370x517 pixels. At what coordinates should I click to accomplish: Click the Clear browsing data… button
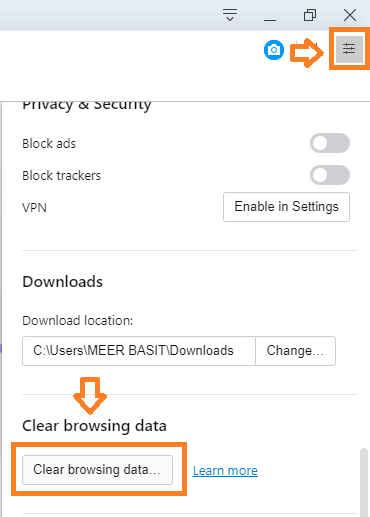(97, 470)
